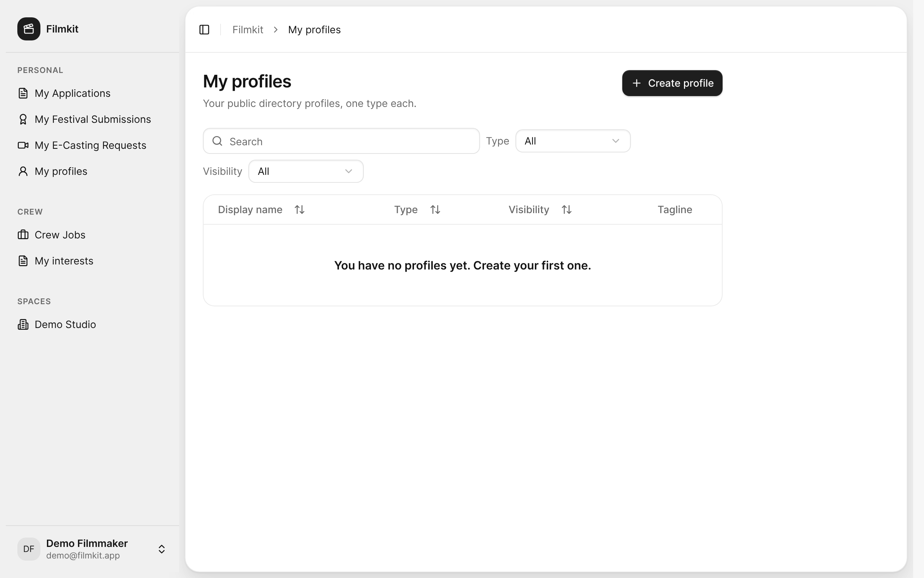Click the Filmkit breadcrumb link
The width and height of the screenshot is (924, 578).
[248, 29]
